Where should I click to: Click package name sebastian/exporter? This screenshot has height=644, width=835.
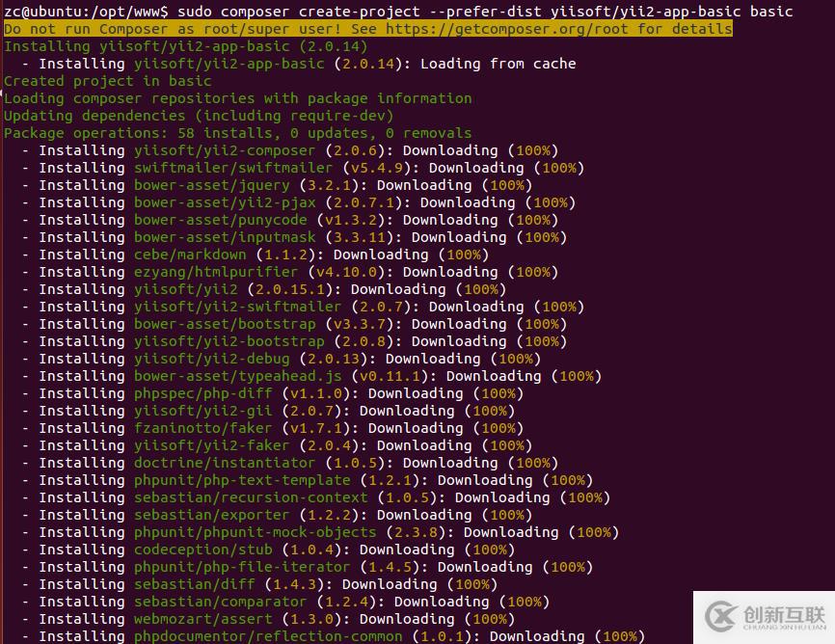(211, 515)
